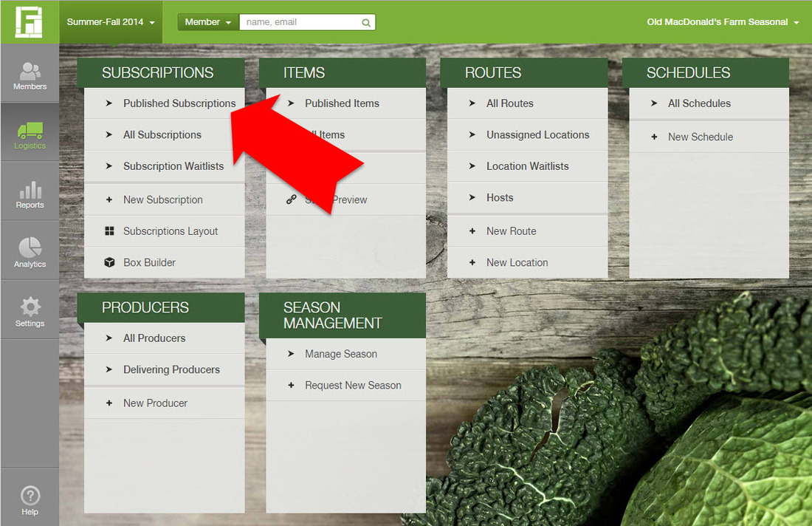The width and height of the screenshot is (812, 526).
Task: Click plus icon beside New Schedule
Action: 654,137
